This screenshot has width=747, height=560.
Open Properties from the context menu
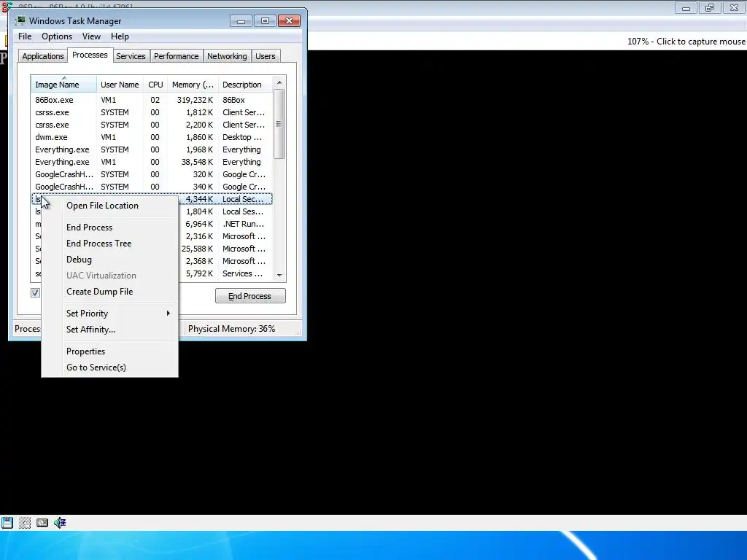(x=86, y=351)
